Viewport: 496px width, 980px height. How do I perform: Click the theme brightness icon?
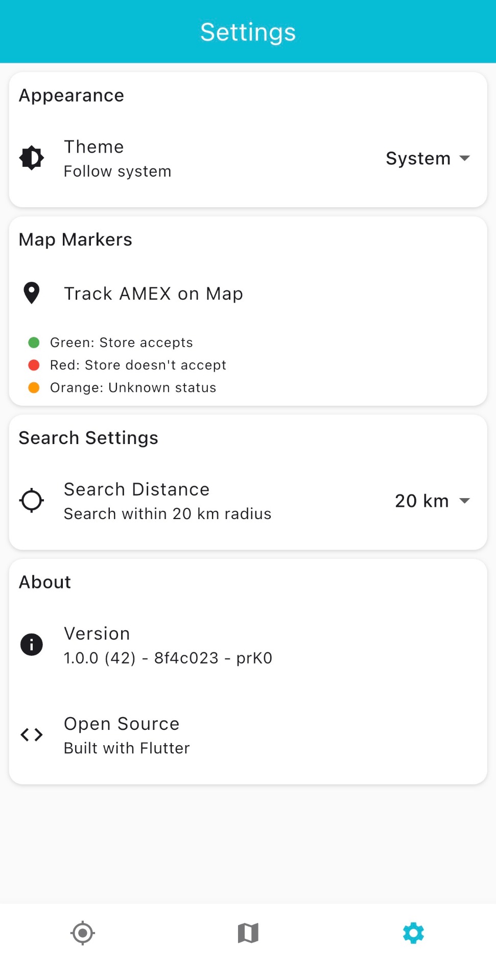click(32, 158)
